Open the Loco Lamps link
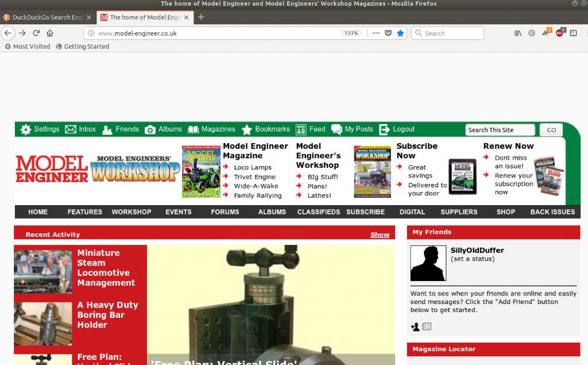 [x=253, y=167]
